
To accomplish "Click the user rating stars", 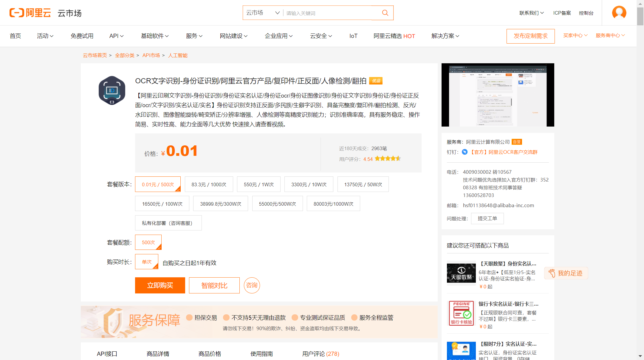I will [388, 159].
